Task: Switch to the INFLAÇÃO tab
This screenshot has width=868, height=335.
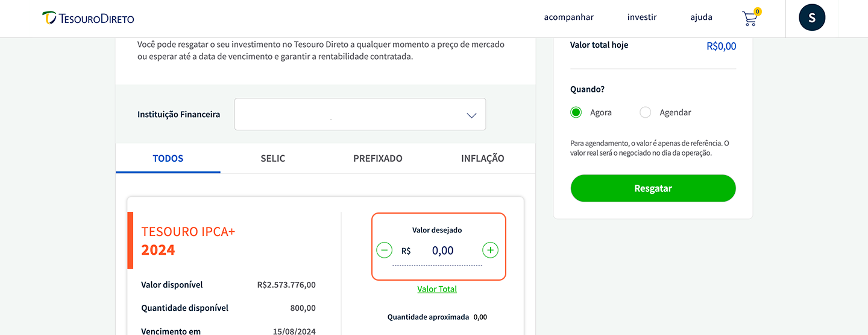Action: (x=483, y=159)
